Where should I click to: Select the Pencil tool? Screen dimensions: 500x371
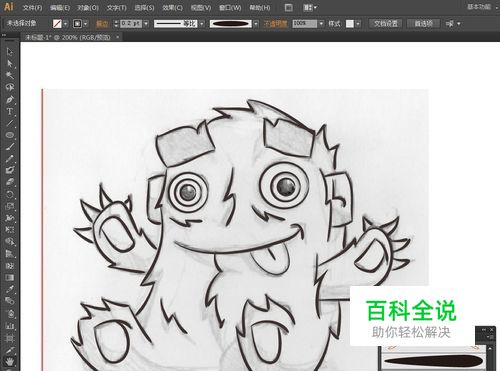10,159
